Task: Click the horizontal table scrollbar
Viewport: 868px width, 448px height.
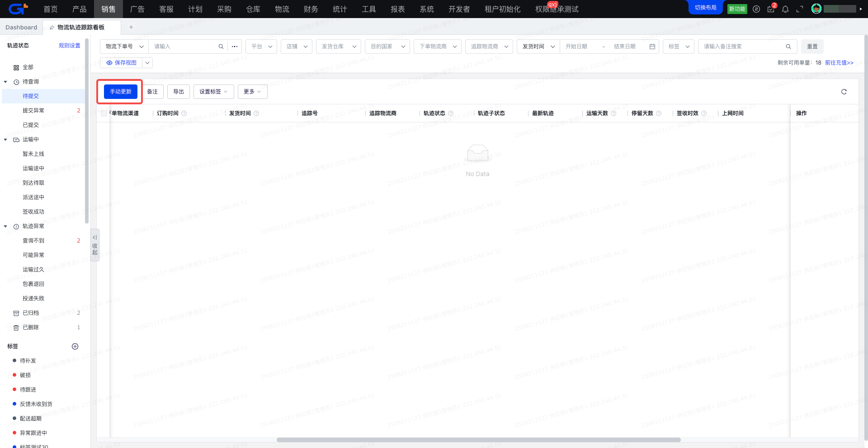Action: (x=478, y=440)
